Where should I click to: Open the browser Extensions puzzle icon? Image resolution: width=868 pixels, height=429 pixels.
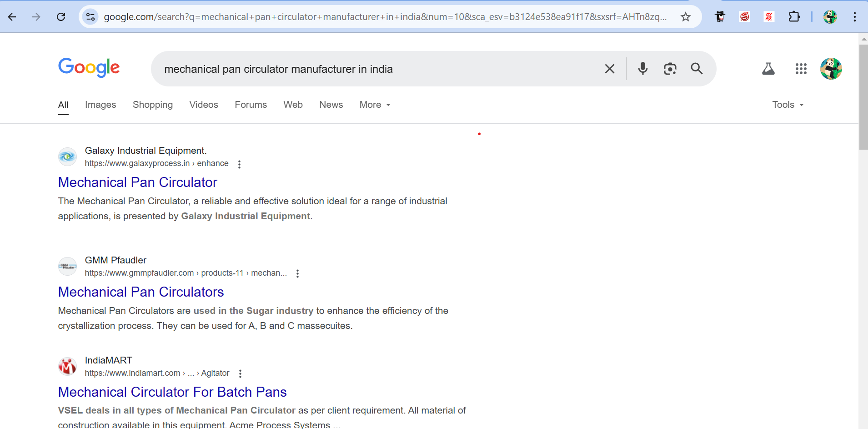tap(794, 17)
